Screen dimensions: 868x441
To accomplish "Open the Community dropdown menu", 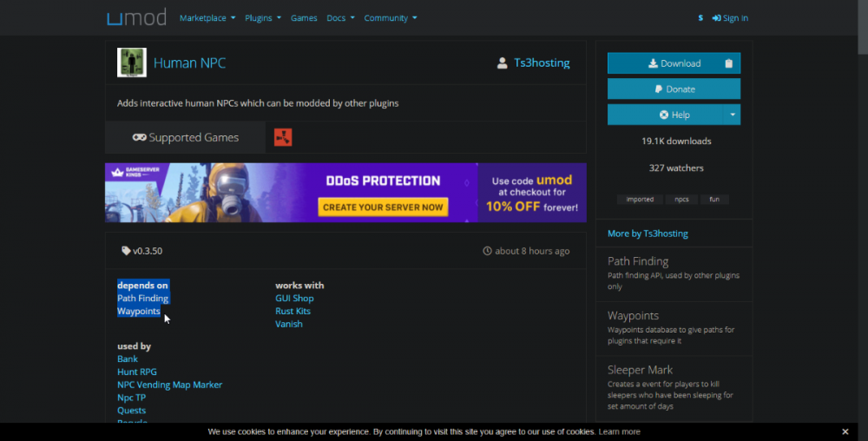I will tap(391, 18).
